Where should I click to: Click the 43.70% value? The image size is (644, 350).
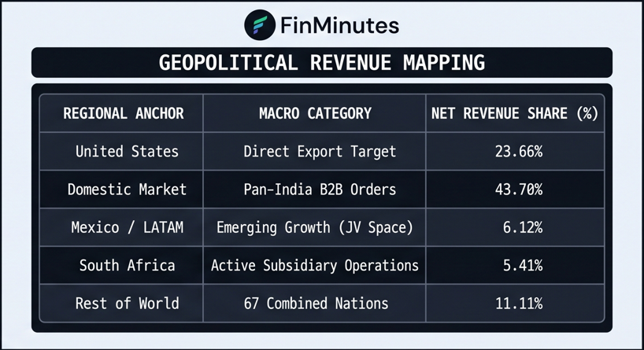tap(519, 190)
